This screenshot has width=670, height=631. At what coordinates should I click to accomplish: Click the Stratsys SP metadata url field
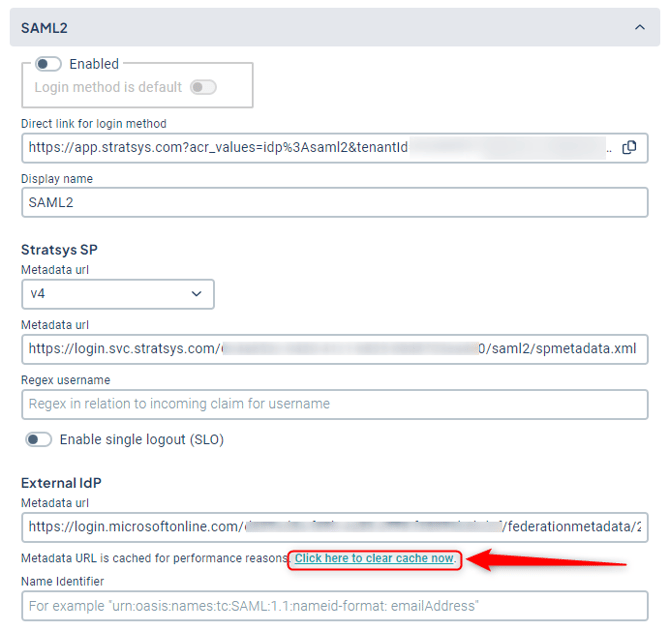click(335, 349)
